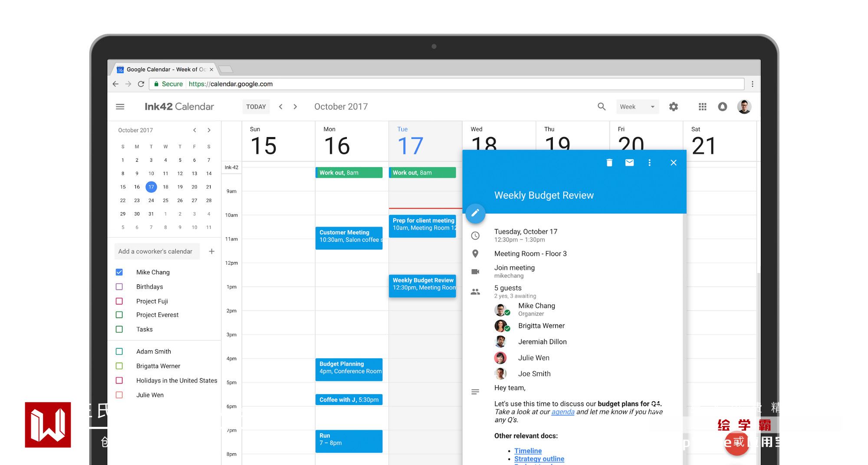
Task: Click the Ink42 Calendar logo text
Action: 179,107
